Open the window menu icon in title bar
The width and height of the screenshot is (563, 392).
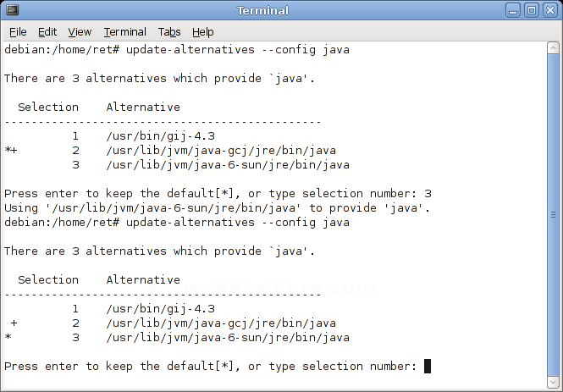point(10,10)
